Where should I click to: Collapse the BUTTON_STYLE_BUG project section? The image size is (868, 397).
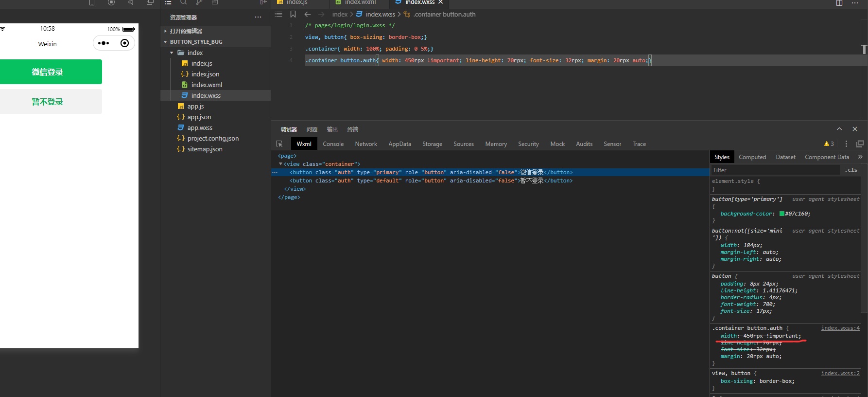(215, 42)
